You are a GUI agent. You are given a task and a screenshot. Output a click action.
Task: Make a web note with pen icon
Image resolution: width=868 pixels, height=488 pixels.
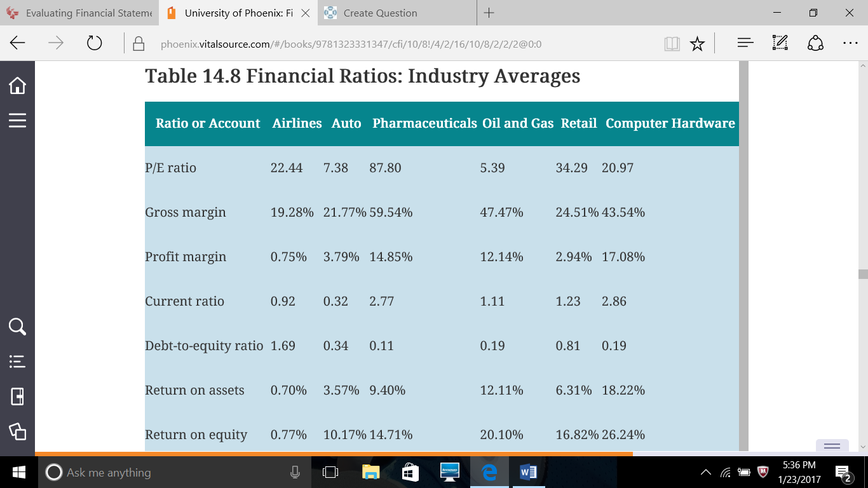[780, 43]
